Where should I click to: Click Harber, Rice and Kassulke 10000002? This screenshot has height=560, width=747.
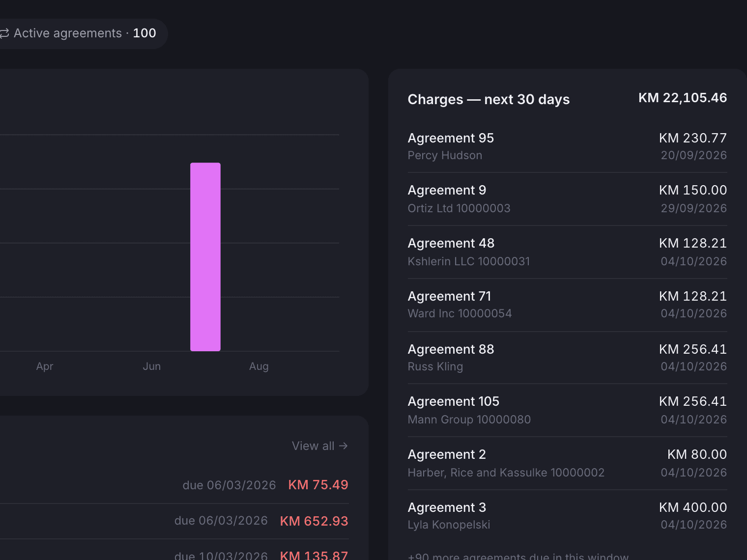tap(506, 473)
